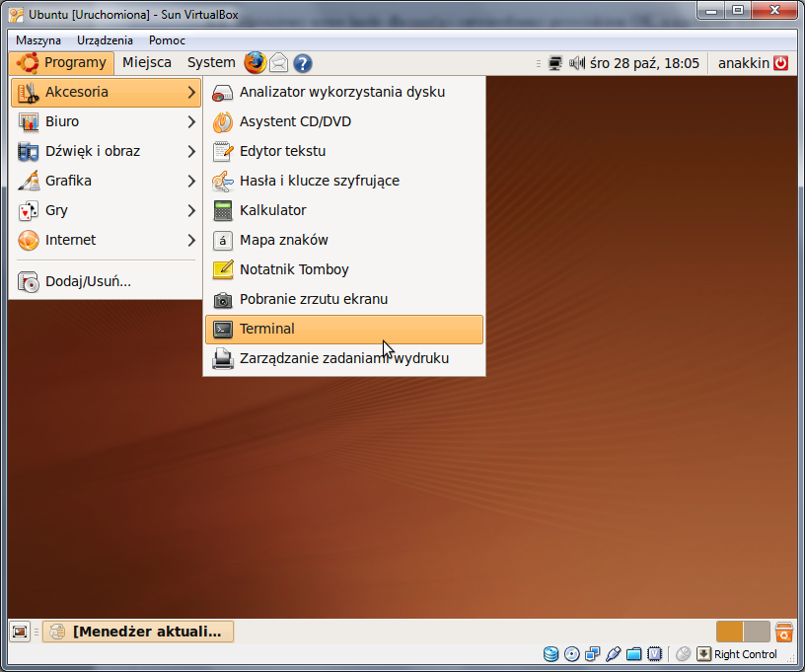Click the Right Control host key label

pyautogui.click(x=746, y=654)
